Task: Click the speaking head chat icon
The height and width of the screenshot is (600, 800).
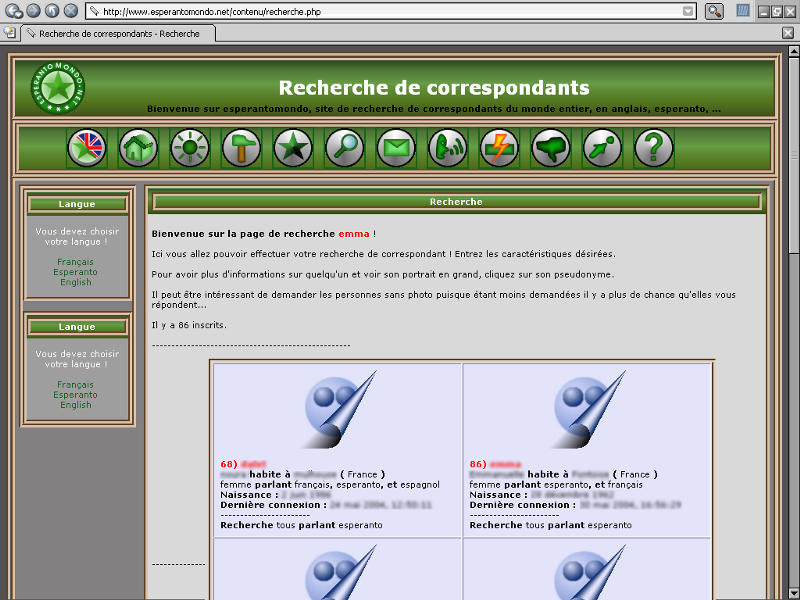Action: pyautogui.click(x=447, y=148)
